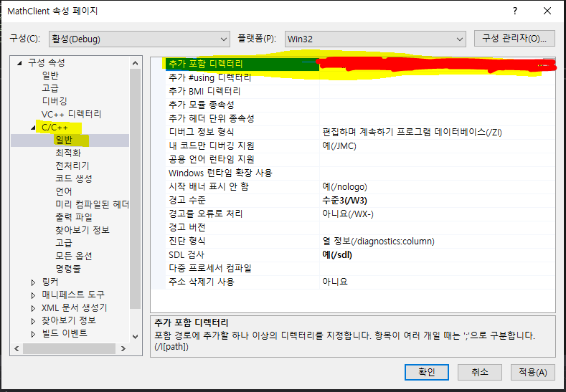The width and height of the screenshot is (566, 392).
Task: Expand the 링커 tree node
Action: (x=33, y=282)
